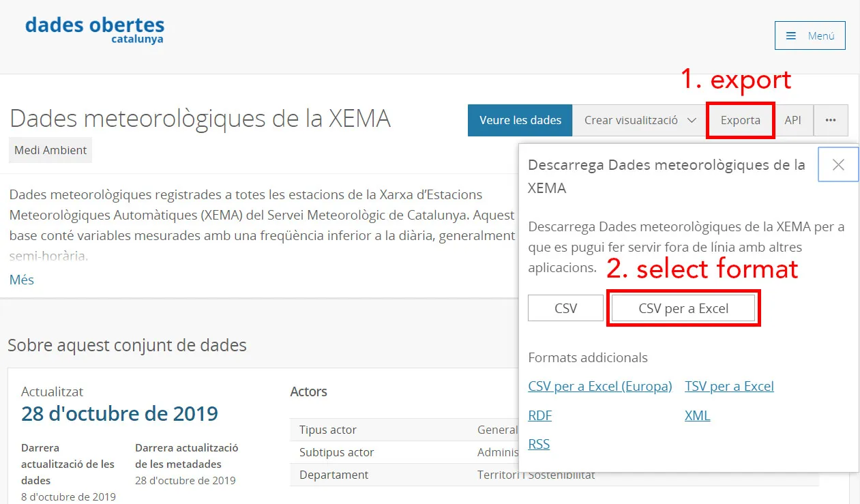Click the Exporta tab button
The height and width of the screenshot is (504, 860).
coord(740,120)
